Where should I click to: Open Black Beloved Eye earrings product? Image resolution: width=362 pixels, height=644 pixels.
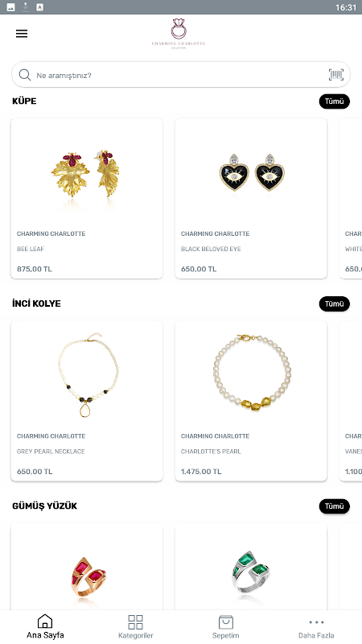coord(251,198)
